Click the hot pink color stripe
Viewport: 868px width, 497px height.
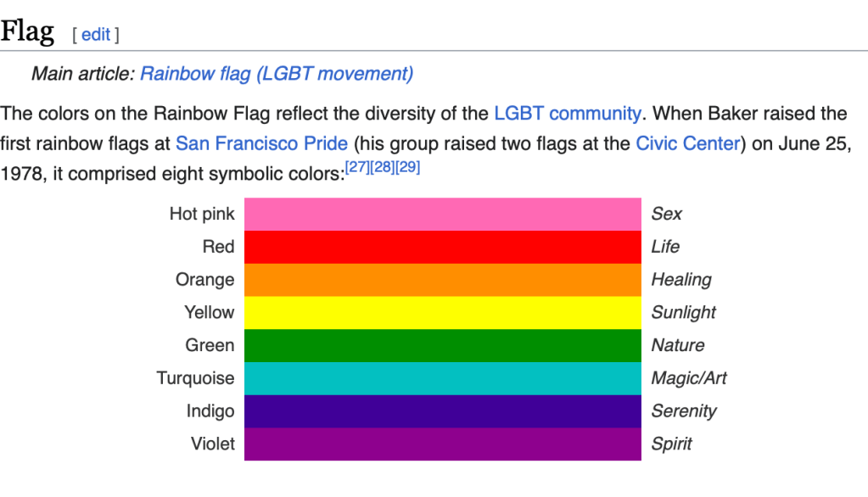click(x=442, y=214)
